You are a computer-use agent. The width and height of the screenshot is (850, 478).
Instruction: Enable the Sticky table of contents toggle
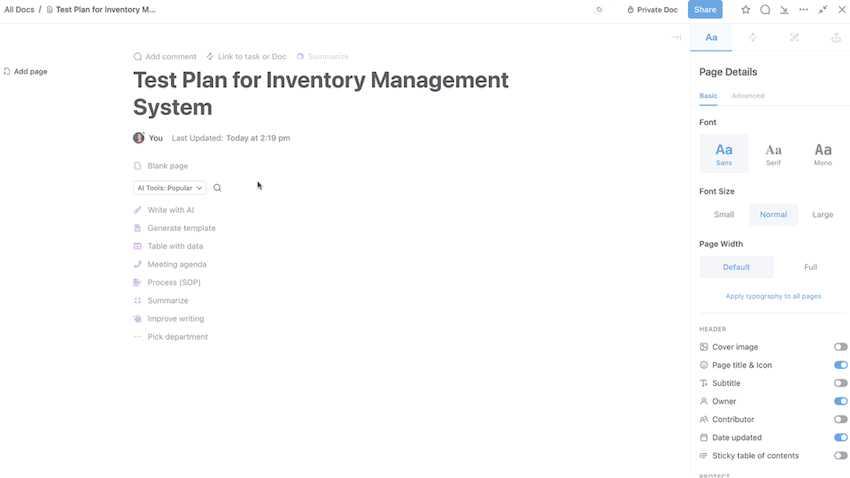point(840,456)
